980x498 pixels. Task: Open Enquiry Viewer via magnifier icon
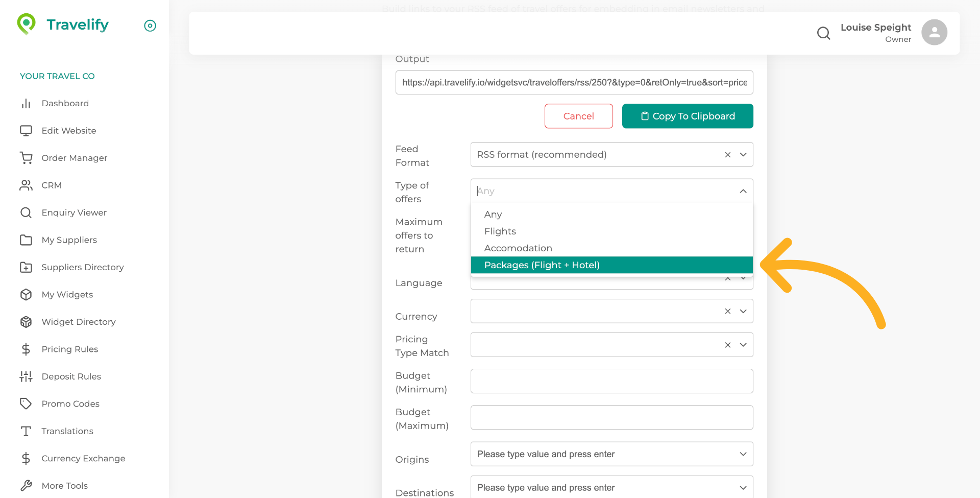pos(26,212)
